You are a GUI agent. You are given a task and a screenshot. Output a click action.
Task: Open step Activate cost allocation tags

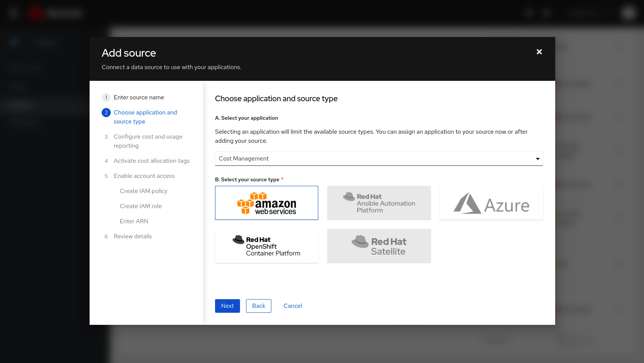[x=152, y=161]
